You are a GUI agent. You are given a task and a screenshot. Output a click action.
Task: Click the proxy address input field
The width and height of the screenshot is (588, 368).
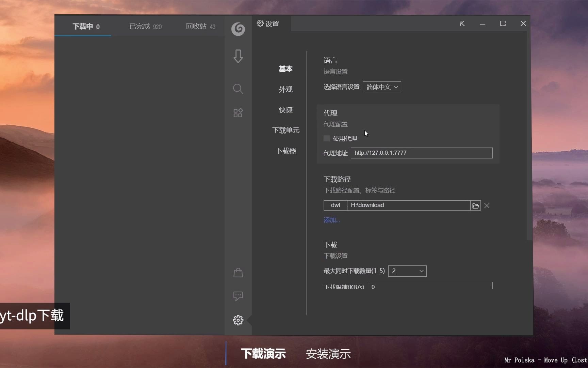[422, 153]
